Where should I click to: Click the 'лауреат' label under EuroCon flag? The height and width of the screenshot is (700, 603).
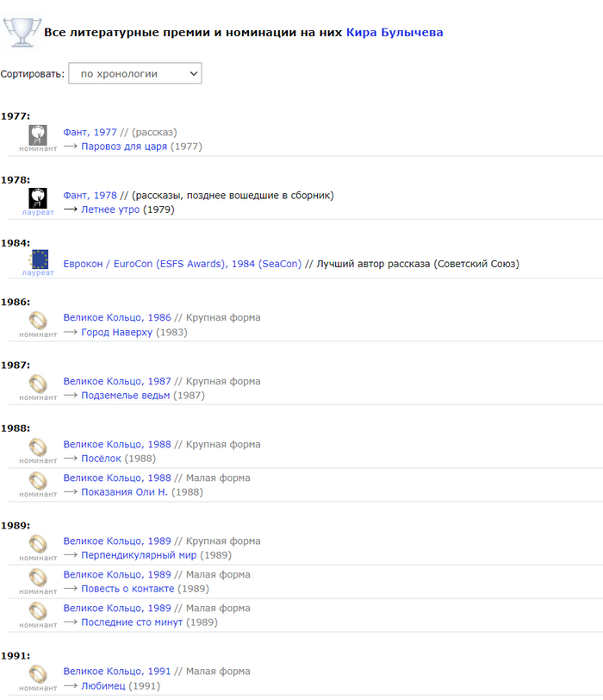point(38,272)
